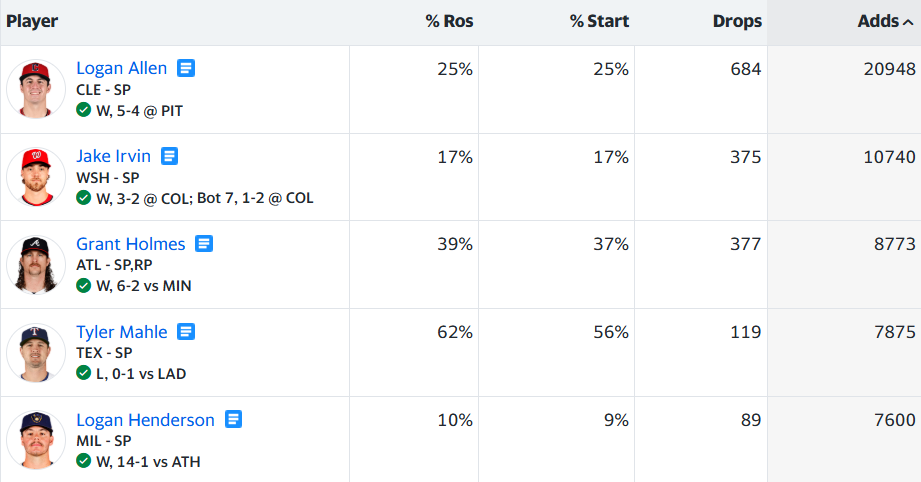Screen dimensions: 921x482
Task: Sort table by % Ros column
Action: click(449, 21)
